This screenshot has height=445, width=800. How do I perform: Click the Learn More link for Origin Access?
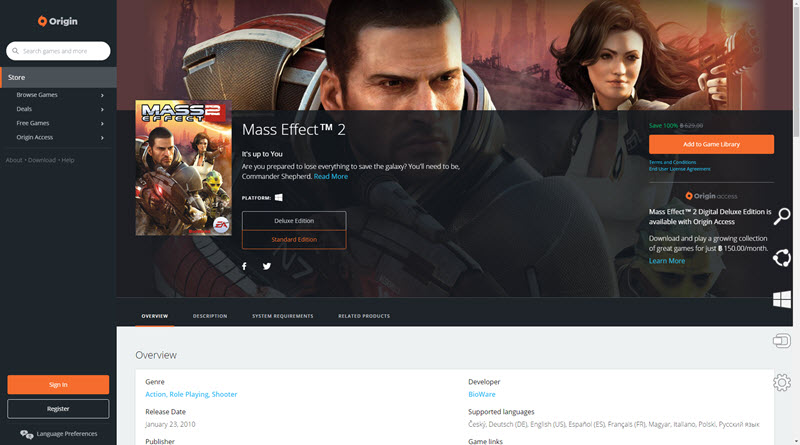pyautogui.click(x=667, y=261)
